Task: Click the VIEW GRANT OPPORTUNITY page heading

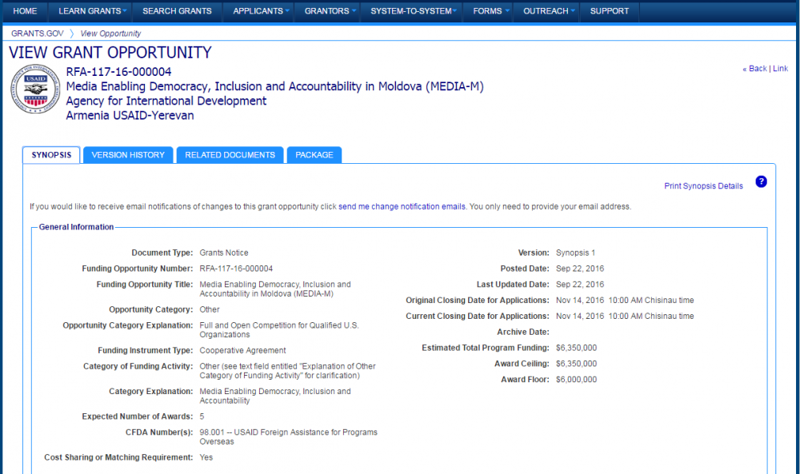Action: [110, 53]
